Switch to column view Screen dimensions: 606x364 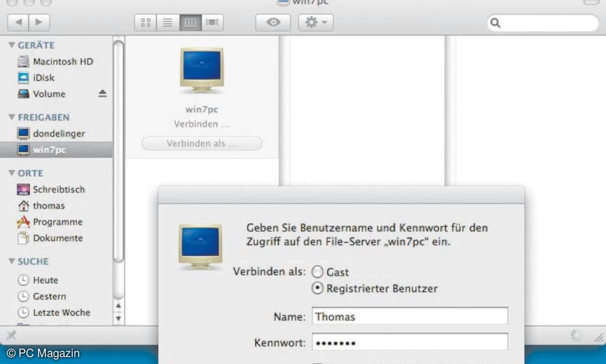pos(190,22)
